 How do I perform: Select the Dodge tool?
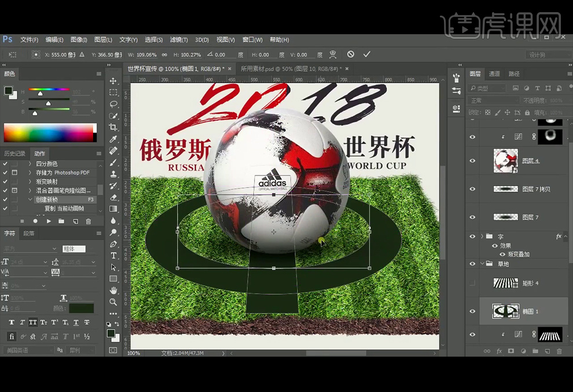(x=113, y=232)
